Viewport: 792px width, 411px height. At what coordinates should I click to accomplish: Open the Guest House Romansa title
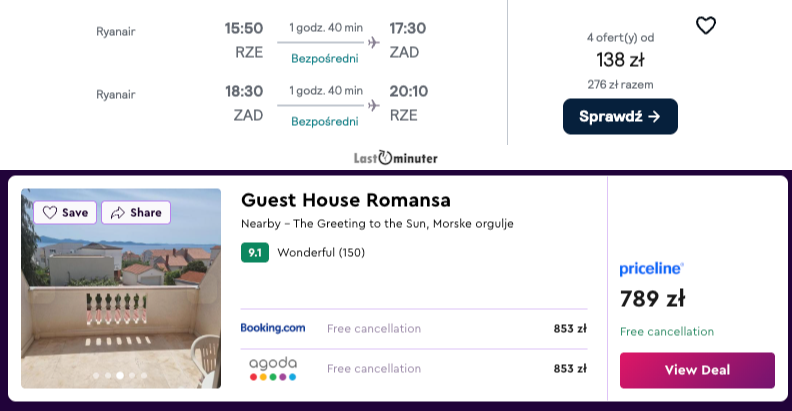tap(346, 200)
